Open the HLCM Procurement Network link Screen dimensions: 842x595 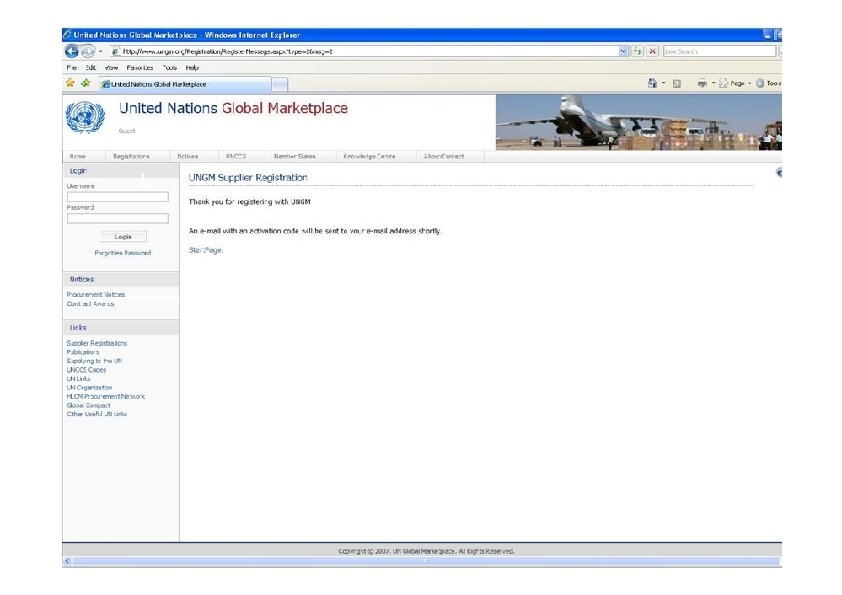point(106,397)
